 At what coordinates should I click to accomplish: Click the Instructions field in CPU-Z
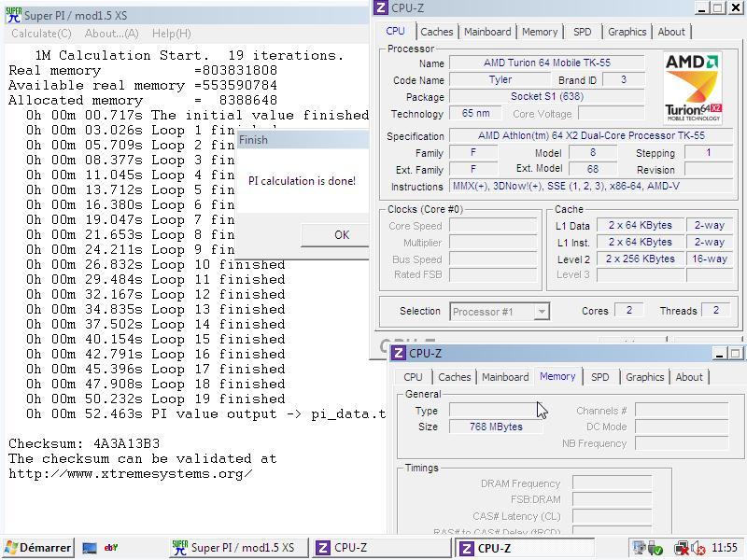click(x=591, y=186)
